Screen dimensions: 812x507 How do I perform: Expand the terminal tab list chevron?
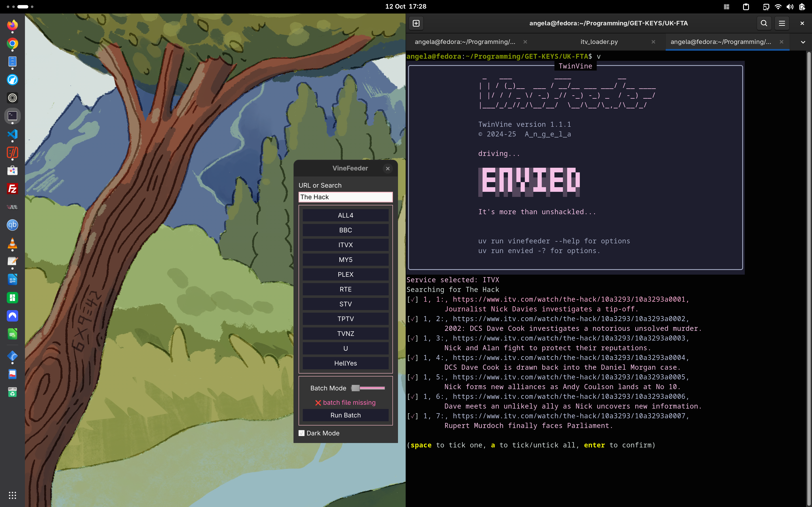click(x=803, y=42)
